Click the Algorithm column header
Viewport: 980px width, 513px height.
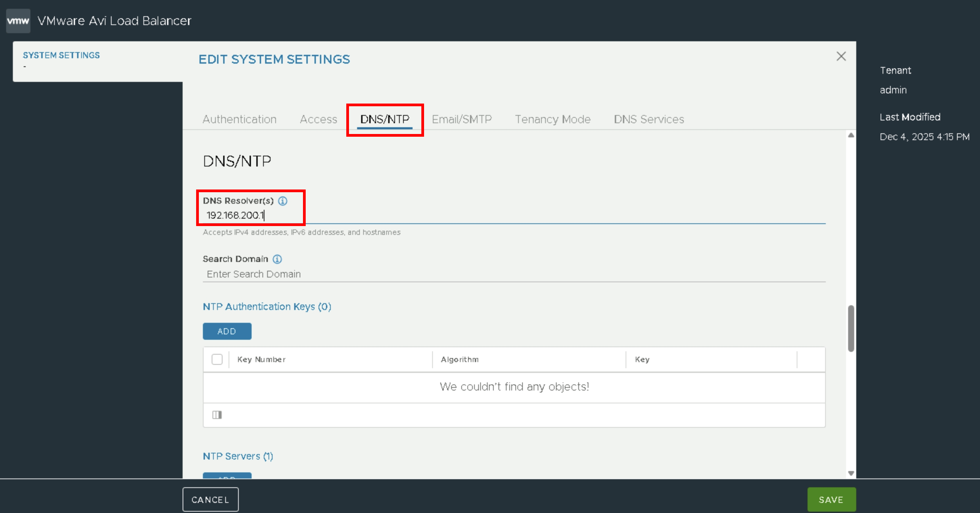pos(460,359)
